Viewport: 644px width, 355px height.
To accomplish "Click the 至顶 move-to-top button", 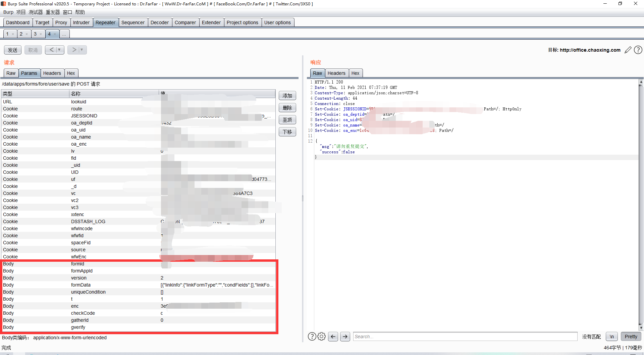I will click(287, 120).
